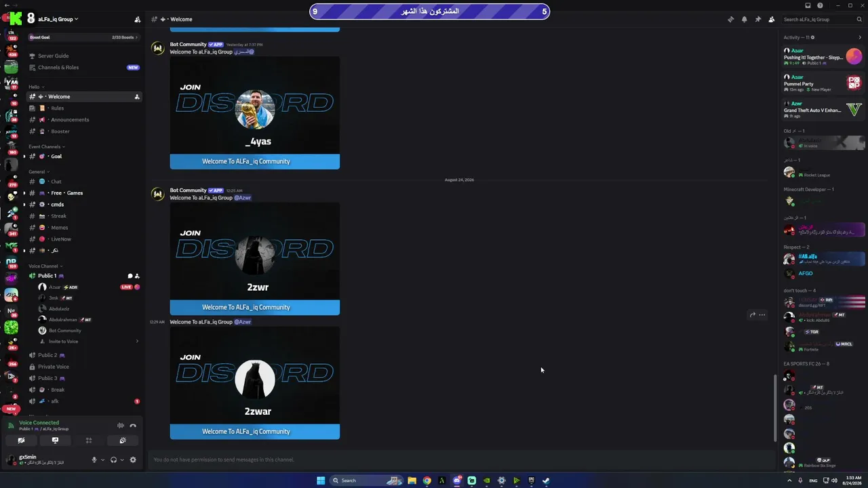Open the aLFa_iq Group server dropdown
This screenshot has height=488, width=868.
58,19
